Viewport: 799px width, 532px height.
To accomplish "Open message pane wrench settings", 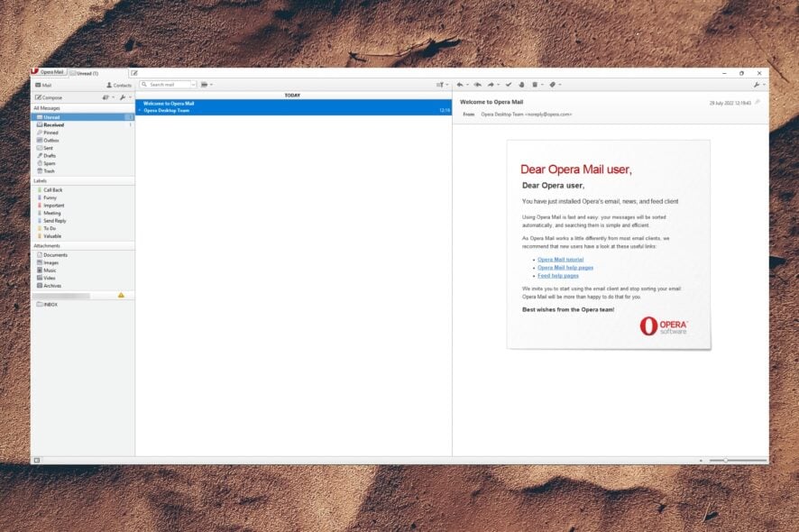I will tap(758, 85).
